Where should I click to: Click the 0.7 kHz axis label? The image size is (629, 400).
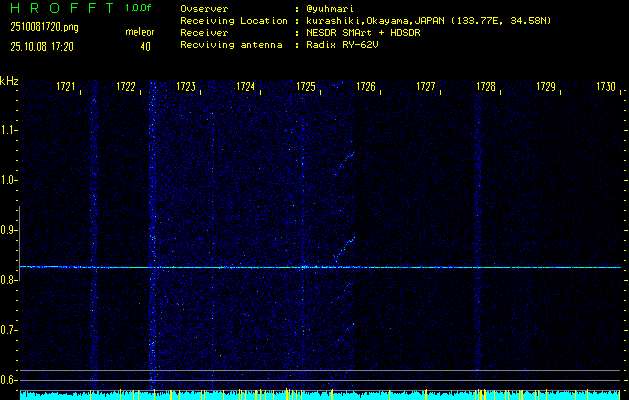pos(7,330)
